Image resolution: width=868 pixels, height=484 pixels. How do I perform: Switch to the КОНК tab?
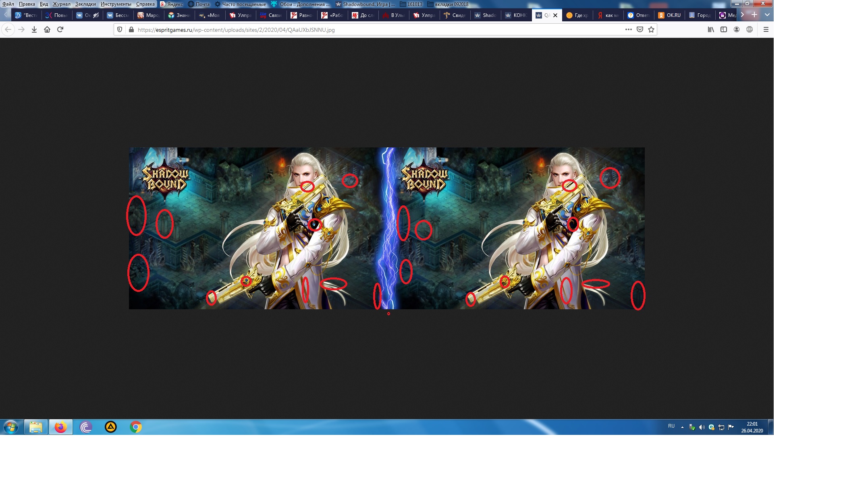click(x=516, y=15)
